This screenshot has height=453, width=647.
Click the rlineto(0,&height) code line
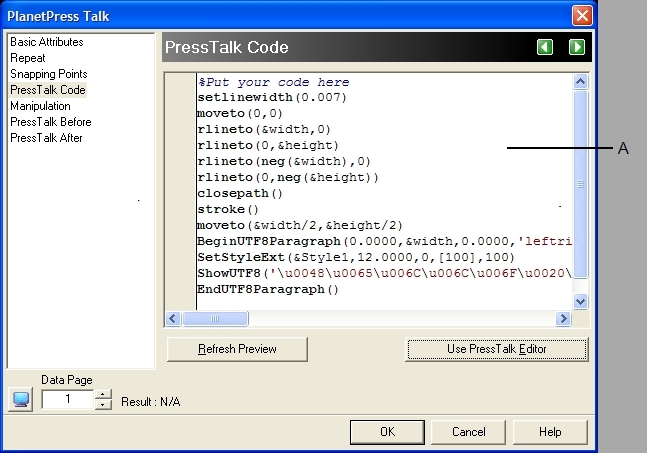click(x=268, y=146)
